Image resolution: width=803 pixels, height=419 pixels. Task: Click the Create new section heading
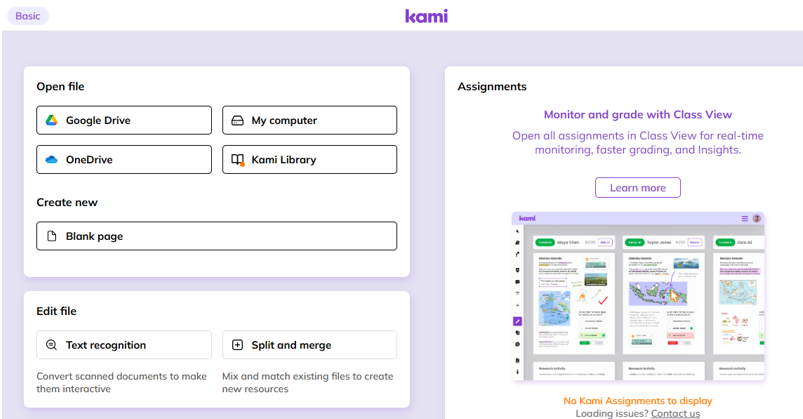click(67, 202)
